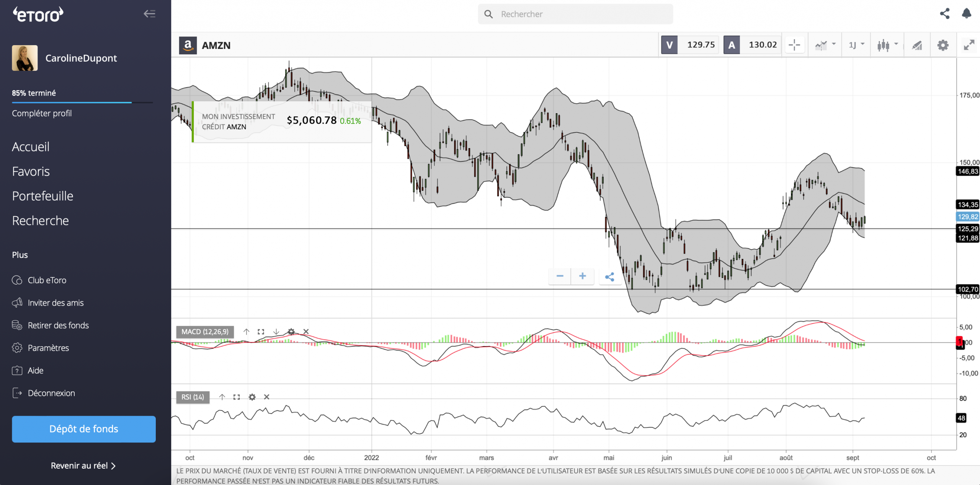Toggle the crosshair tool

click(794, 45)
